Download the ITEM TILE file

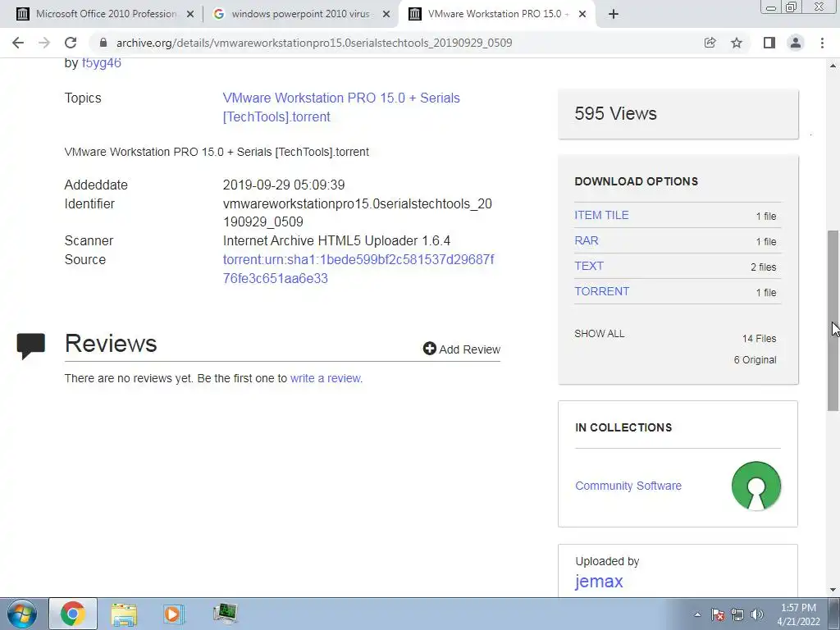[x=601, y=215]
